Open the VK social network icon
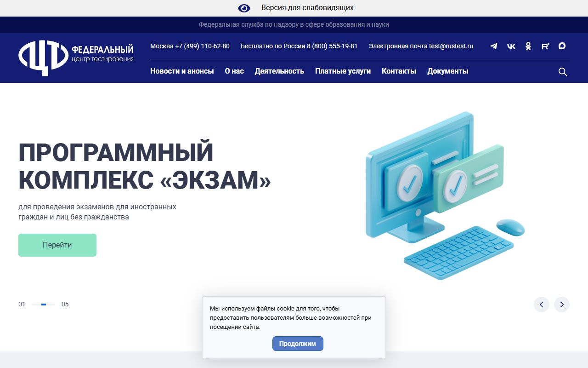This screenshot has height=368, width=588. (511, 46)
